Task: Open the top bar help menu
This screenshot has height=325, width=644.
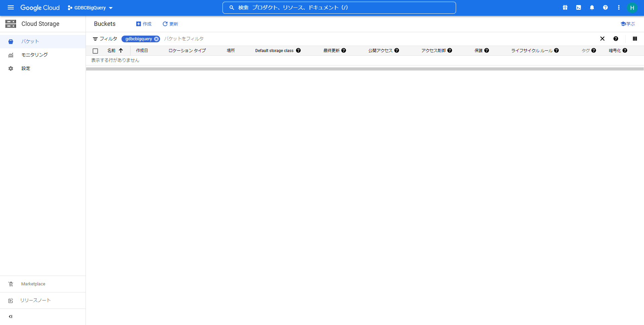Action: (605, 7)
